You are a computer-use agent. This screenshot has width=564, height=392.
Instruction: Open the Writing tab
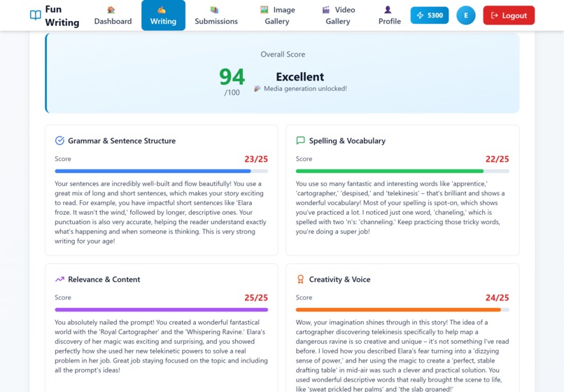163,15
